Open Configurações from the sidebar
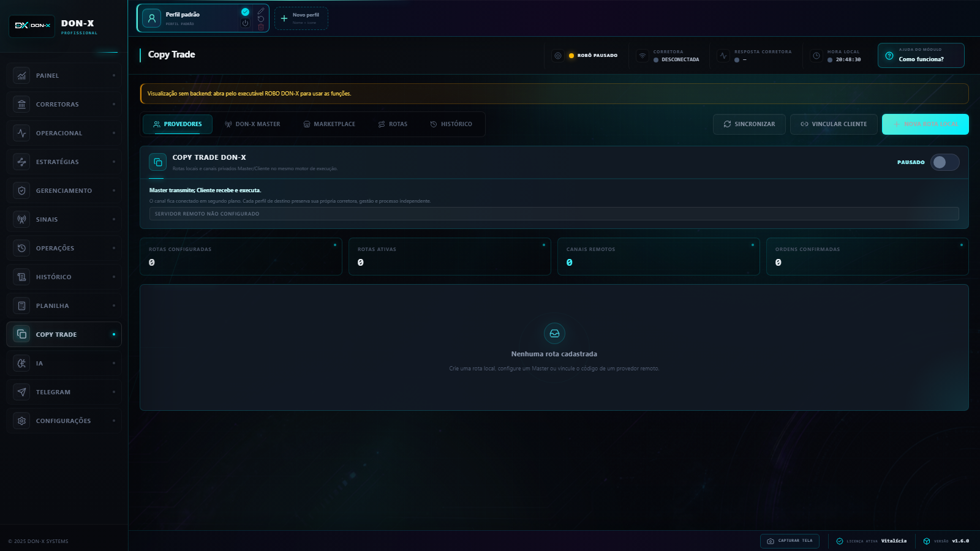 [64, 421]
